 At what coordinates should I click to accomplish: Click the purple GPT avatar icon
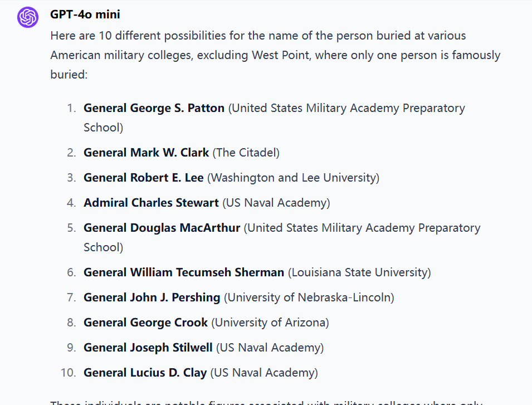pyautogui.click(x=27, y=17)
